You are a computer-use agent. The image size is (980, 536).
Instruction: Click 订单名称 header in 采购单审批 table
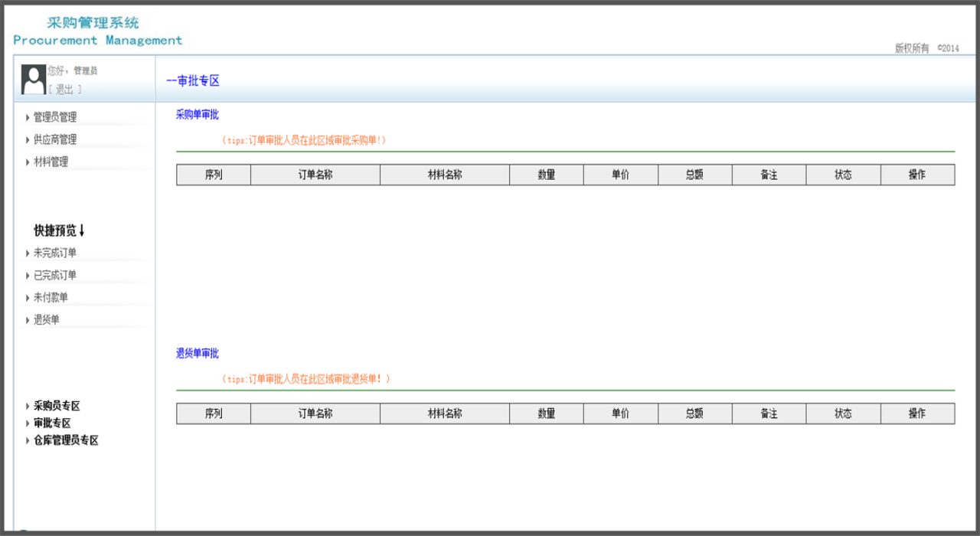coord(315,175)
